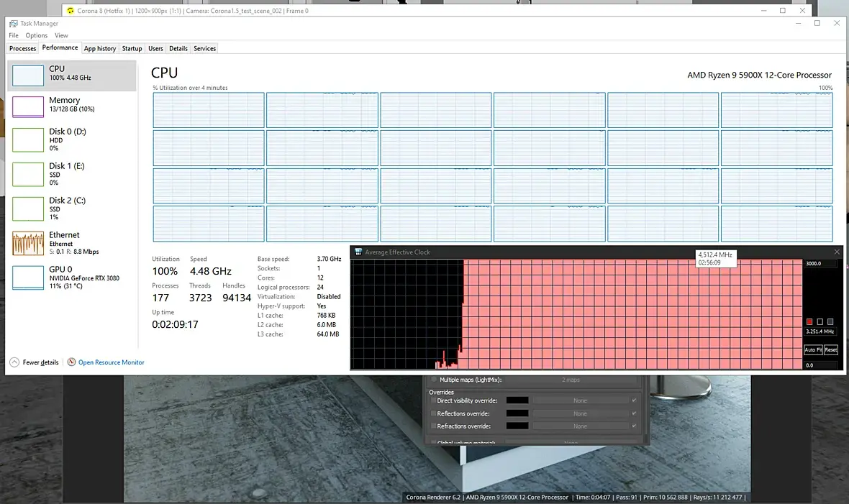Open Refractions override black color swatch

tap(517, 426)
